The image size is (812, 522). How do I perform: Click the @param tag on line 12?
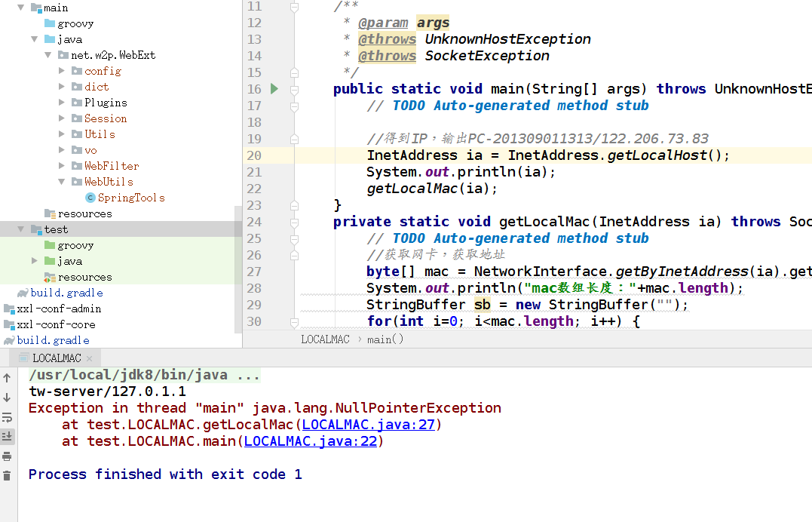point(383,23)
